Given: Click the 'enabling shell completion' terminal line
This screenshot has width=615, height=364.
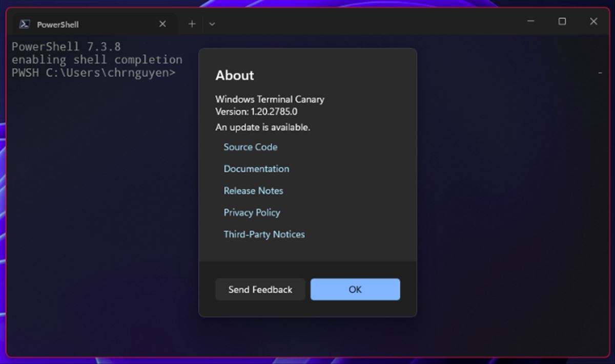Looking at the screenshot, I should point(97,59).
